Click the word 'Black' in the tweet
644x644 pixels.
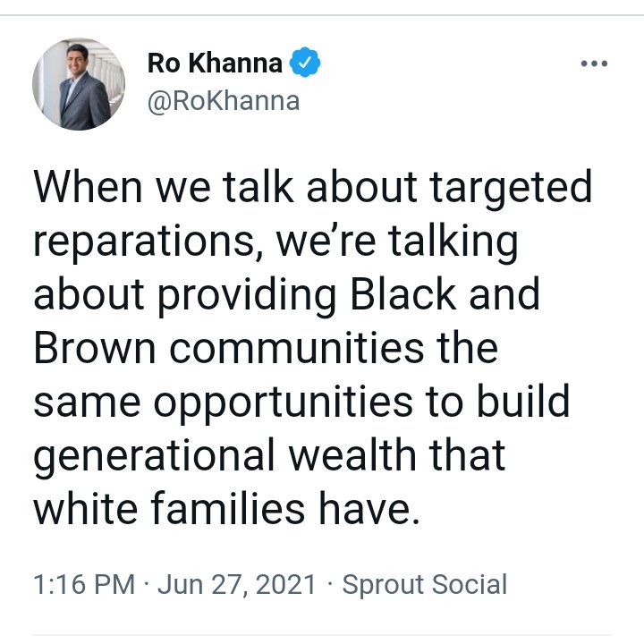coord(402,293)
